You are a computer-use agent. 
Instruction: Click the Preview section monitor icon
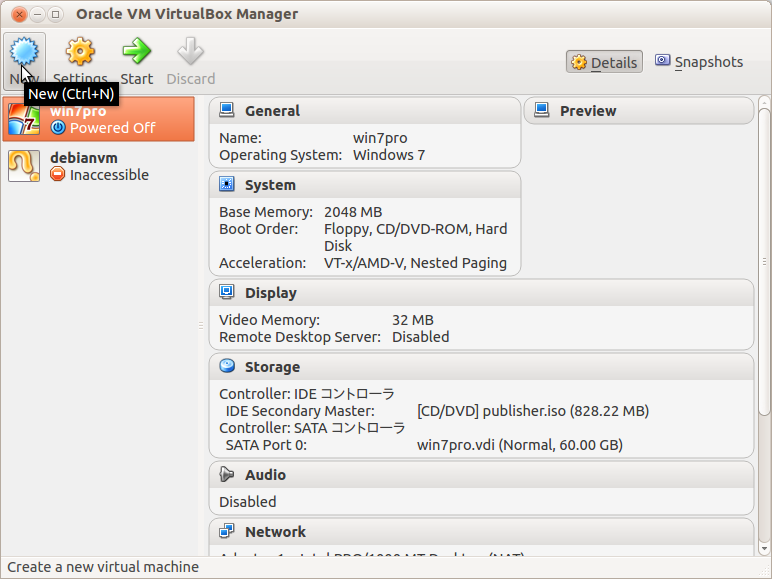[x=542, y=110]
